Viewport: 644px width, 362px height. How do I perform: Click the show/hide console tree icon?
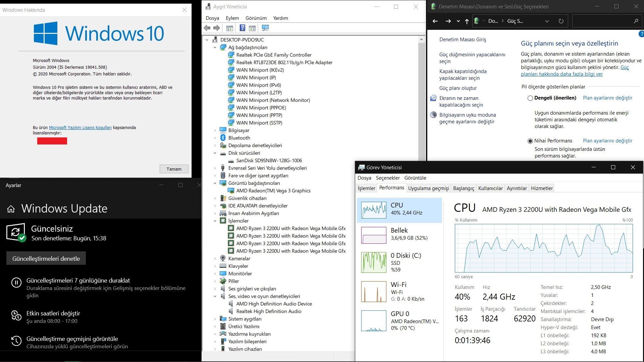pos(230,28)
